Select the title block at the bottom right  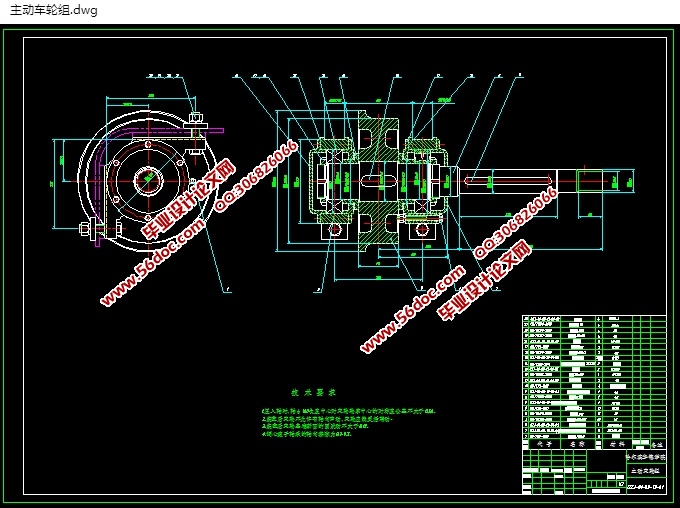point(593,472)
